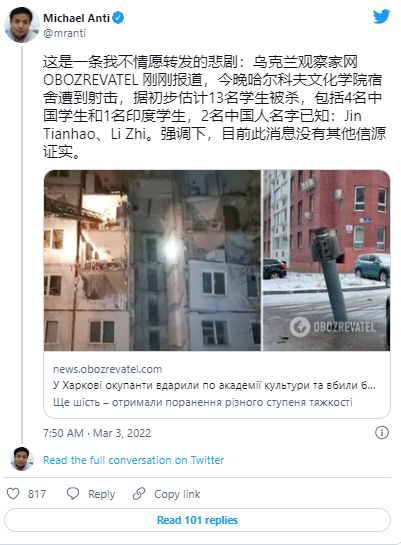Click Michael Anti's profile avatar at top
The image size is (401, 545).
22,25
